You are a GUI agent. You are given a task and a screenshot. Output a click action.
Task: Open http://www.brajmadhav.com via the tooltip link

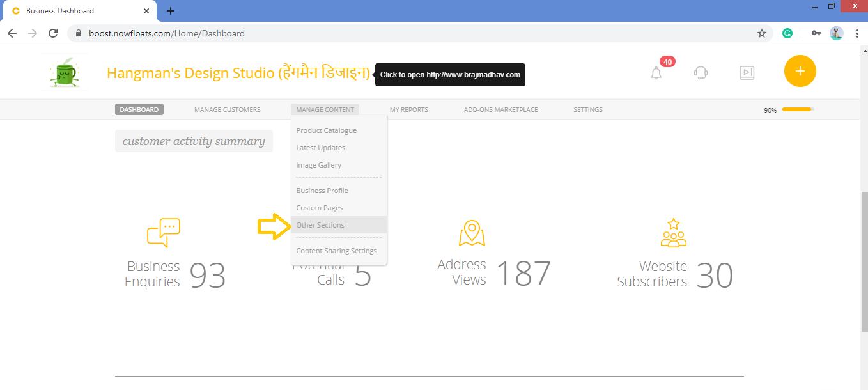pos(450,75)
